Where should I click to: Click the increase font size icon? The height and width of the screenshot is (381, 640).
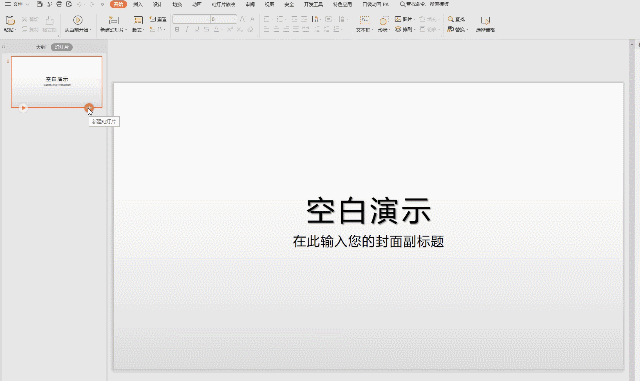click(243, 19)
